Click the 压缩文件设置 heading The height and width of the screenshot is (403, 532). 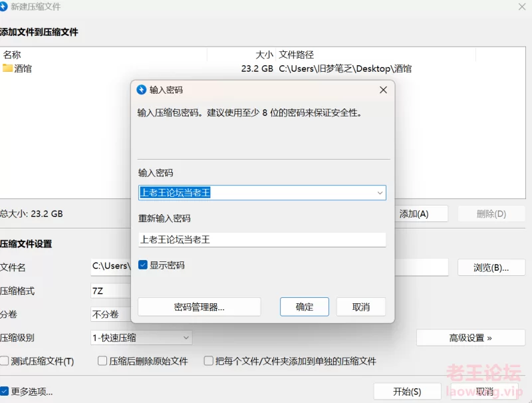26,244
